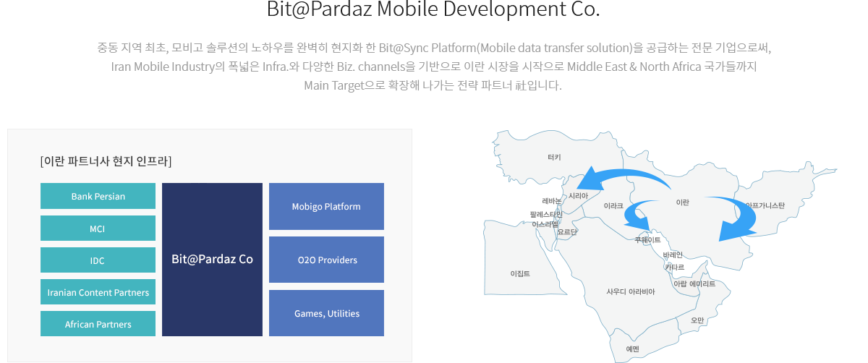Click the 카타르 label on the map
868x363 pixels.
tap(674, 268)
